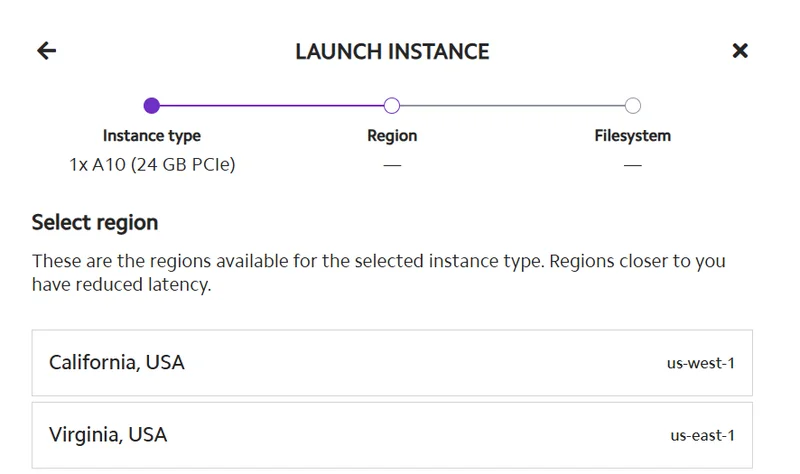Click the reduced latency description text
Viewport: 800px width, 474px height.
click(x=378, y=272)
